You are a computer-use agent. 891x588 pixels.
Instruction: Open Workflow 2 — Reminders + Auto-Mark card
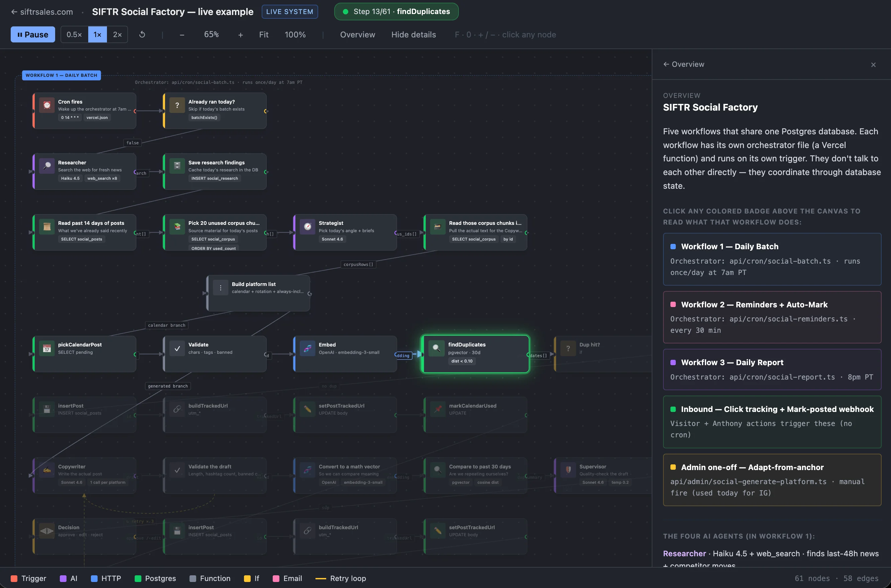coord(772,317)
